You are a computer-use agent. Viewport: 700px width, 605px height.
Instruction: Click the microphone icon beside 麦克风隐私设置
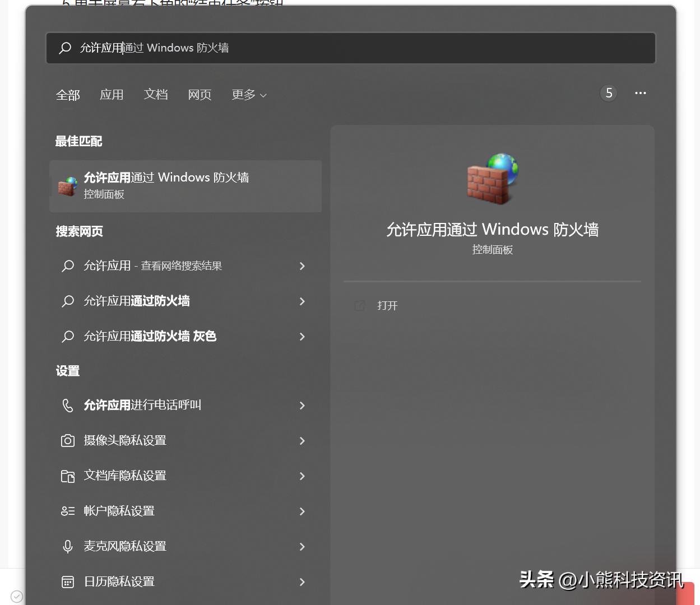(67, 546)
